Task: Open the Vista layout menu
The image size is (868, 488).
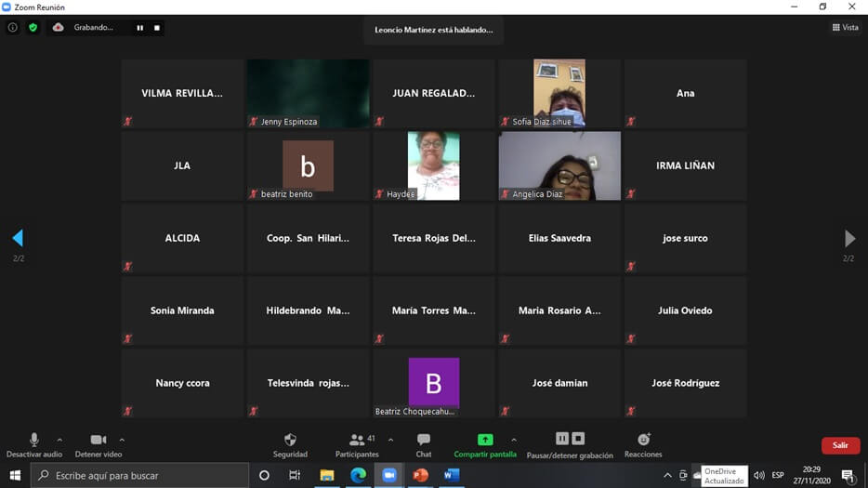Action: (x=845, y=28)
